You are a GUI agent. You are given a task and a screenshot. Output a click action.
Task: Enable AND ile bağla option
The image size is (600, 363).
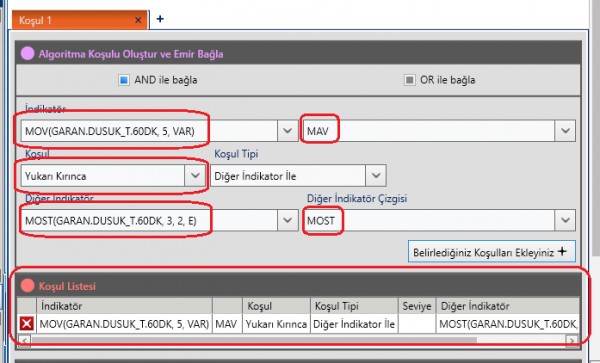[x=124, y=80]
